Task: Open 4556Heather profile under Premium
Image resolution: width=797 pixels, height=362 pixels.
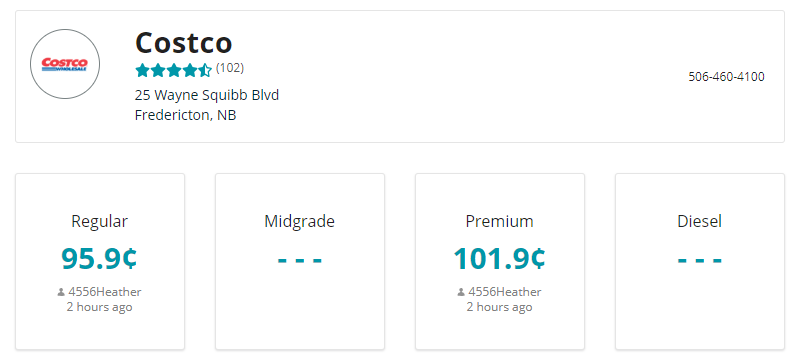Action: [x=505, y=292]
